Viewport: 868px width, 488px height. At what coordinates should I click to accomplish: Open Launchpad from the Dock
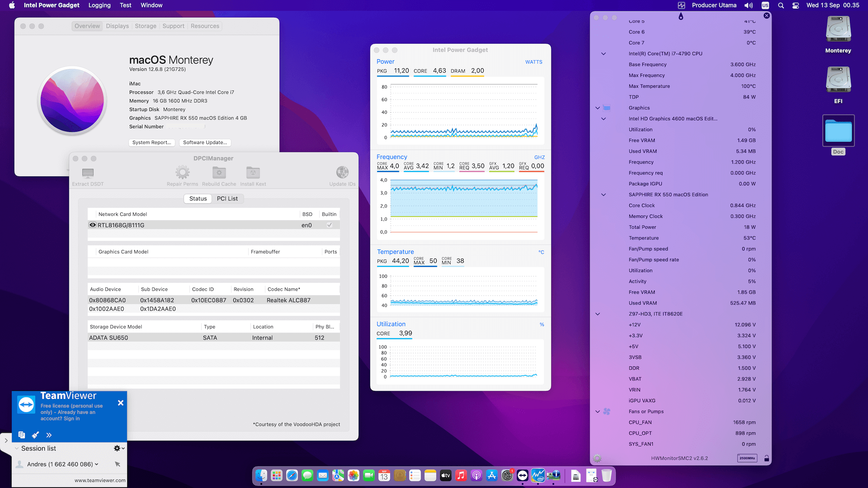tap(277, 475)
